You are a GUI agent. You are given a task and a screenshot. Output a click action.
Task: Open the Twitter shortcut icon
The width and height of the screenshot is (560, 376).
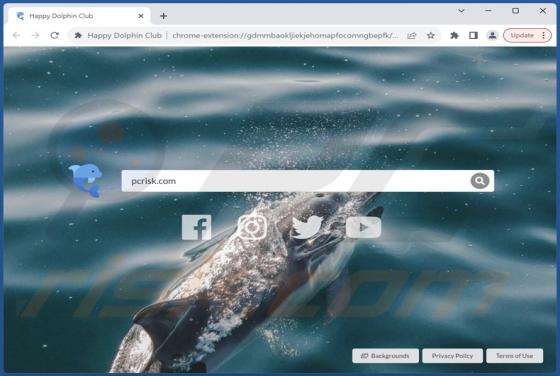(307, 227)
